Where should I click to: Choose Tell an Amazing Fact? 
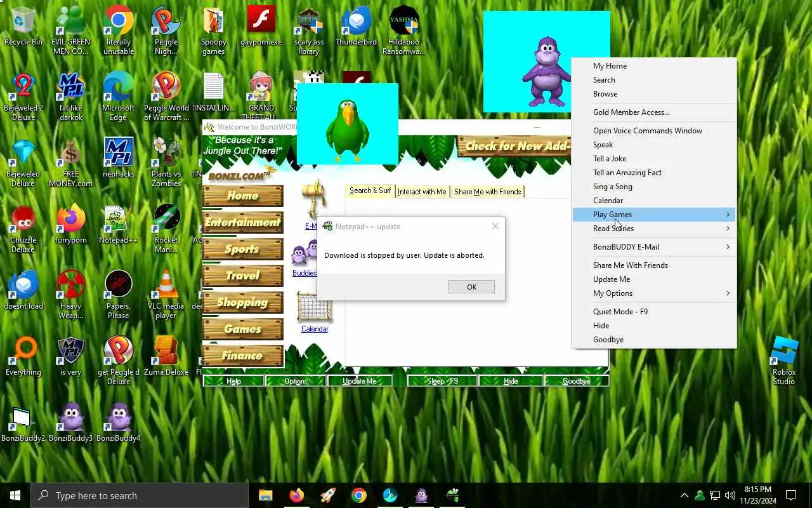tap(654, 173)
